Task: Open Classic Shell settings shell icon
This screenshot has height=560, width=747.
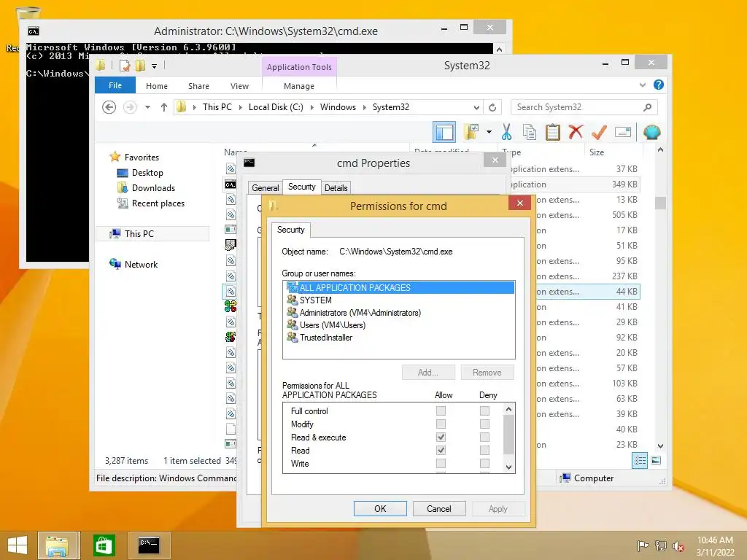Action: 651,132
